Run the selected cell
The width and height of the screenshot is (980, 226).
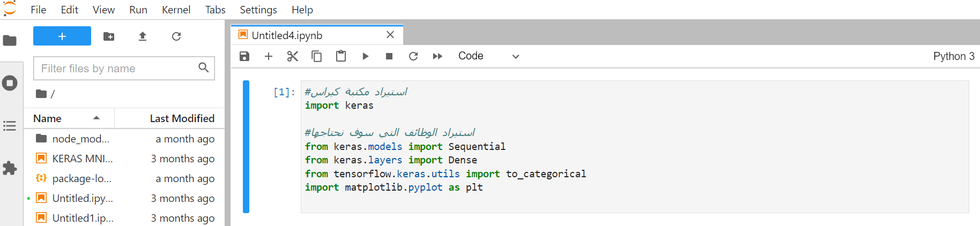[x=365, y=56]
